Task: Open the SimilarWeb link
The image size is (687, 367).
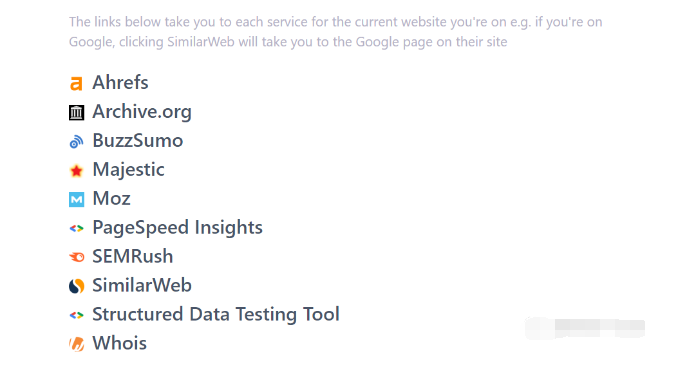Action: click(x=142, y=285)
